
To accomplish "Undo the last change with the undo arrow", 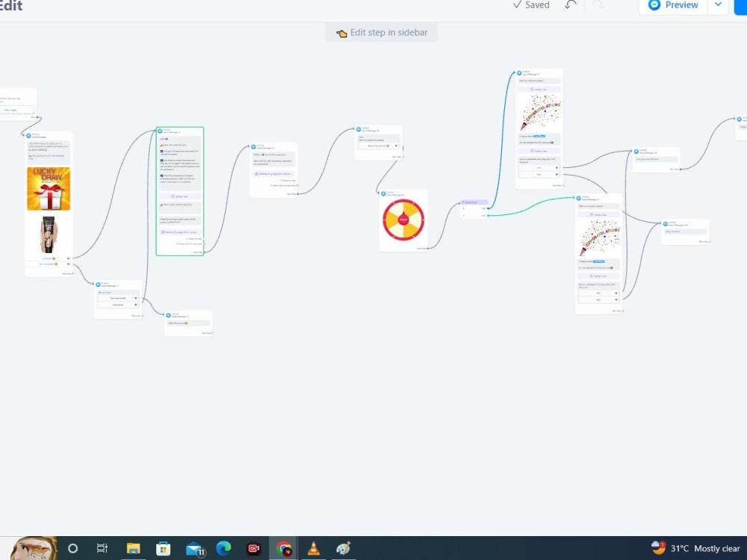I will [570, 4].
